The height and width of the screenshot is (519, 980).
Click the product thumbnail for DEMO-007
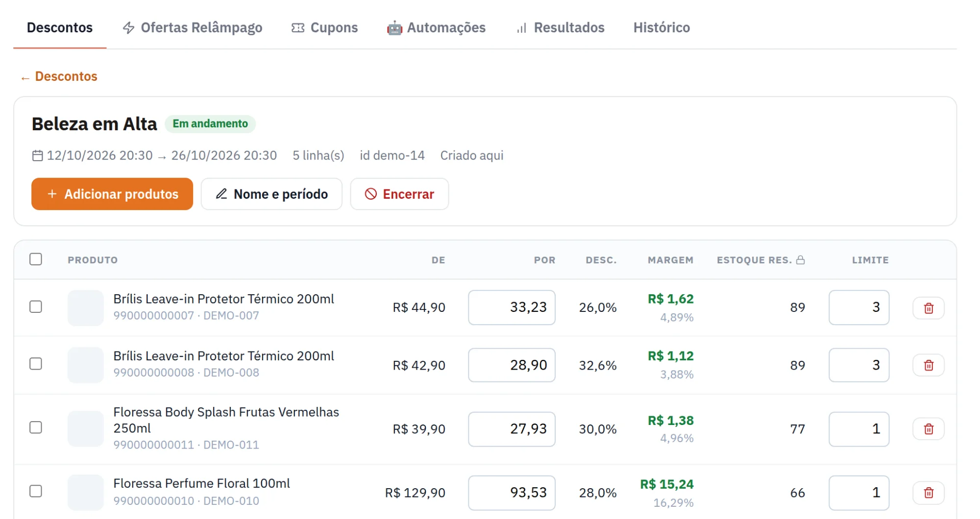click(x=86, y=308)
